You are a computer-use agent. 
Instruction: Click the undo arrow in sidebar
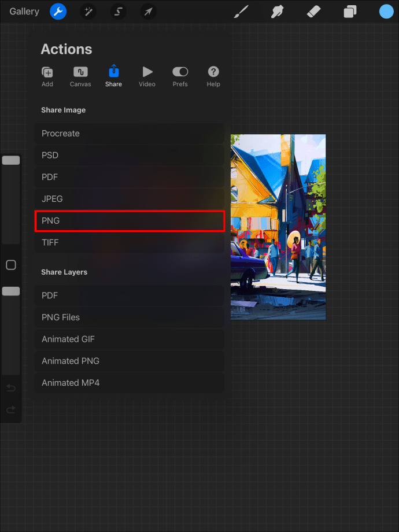pos(11,387)
